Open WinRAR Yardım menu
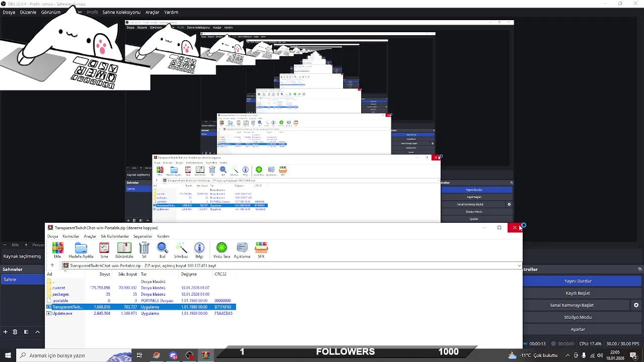The width and height of the screenshot is (644, 362). [163, 236]
